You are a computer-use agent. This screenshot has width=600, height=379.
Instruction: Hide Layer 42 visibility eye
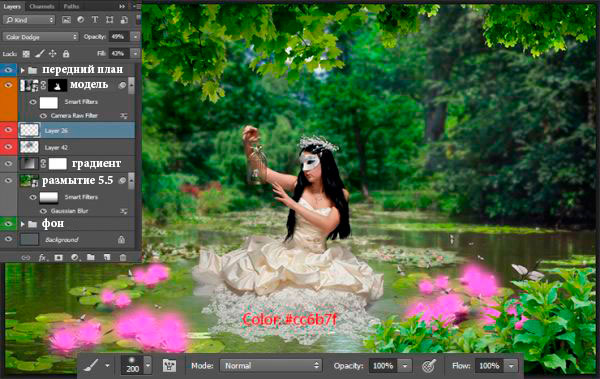[x=8, y=147]
